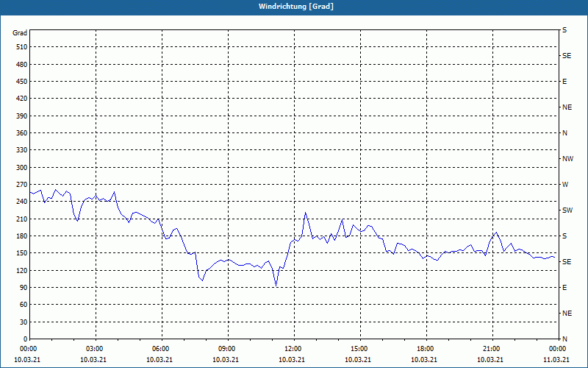The width and height of the screenshot is (588, 368).
Task: Click the 18:00 time label on the x-axis
Action: [424, 349]
